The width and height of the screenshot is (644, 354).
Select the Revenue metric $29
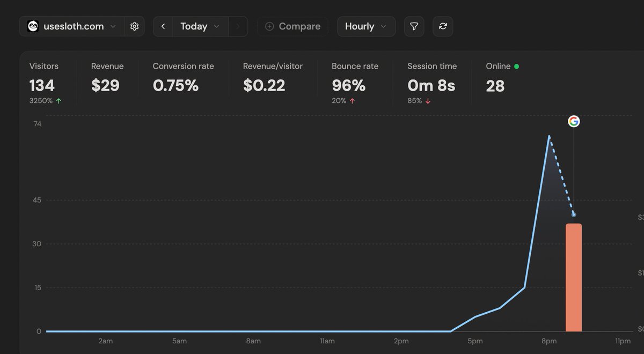pyautogui.click(x=107, y=78)
